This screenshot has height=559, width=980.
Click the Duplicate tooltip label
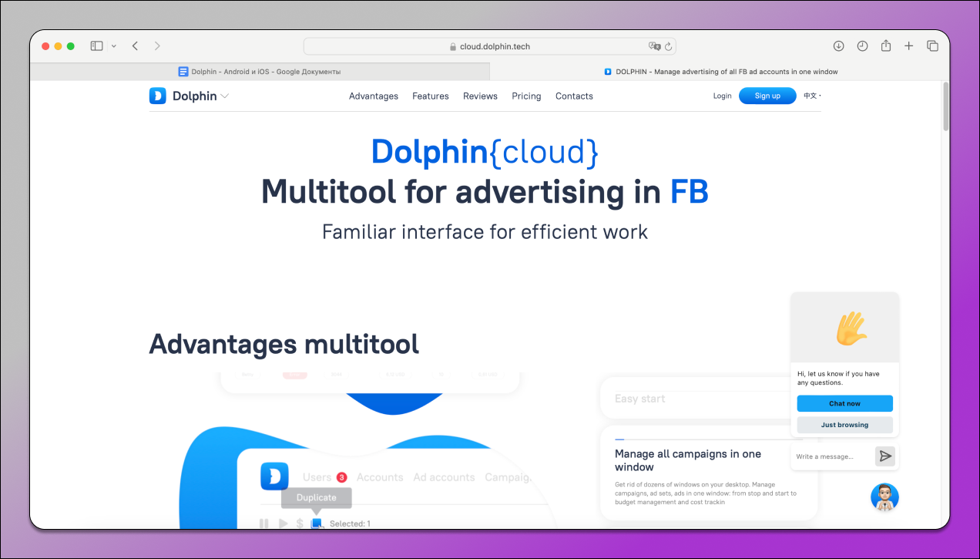point(317,497)
